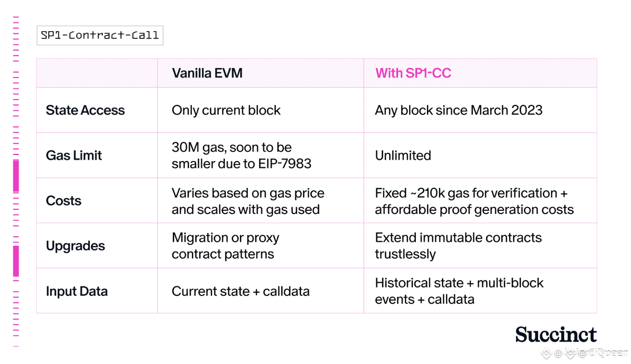Screen dimensions: 631x364
Task: Click the Gas Limit row label
Action: coord(74,155)
